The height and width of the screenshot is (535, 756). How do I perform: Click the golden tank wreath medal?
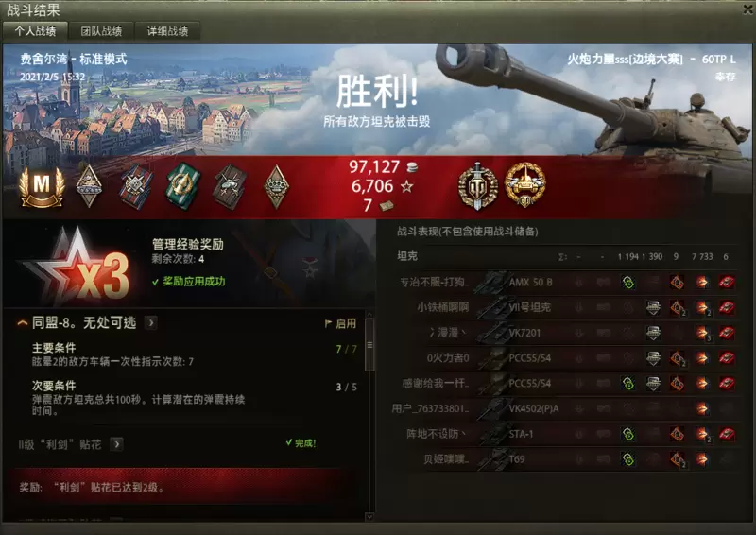point(524,185)
